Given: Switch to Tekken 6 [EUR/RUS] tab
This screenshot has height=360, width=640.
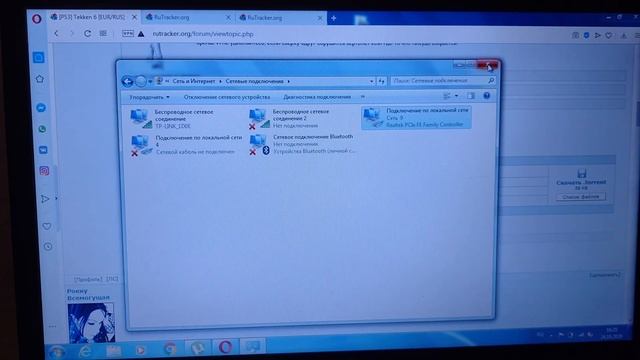Looking at the screenshot, I should click(91, 17).
